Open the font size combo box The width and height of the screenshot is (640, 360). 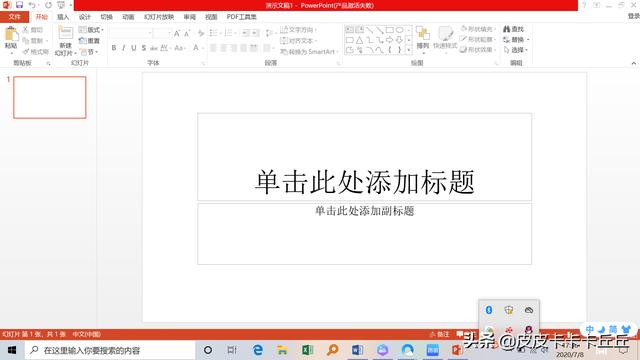point(162,33)
